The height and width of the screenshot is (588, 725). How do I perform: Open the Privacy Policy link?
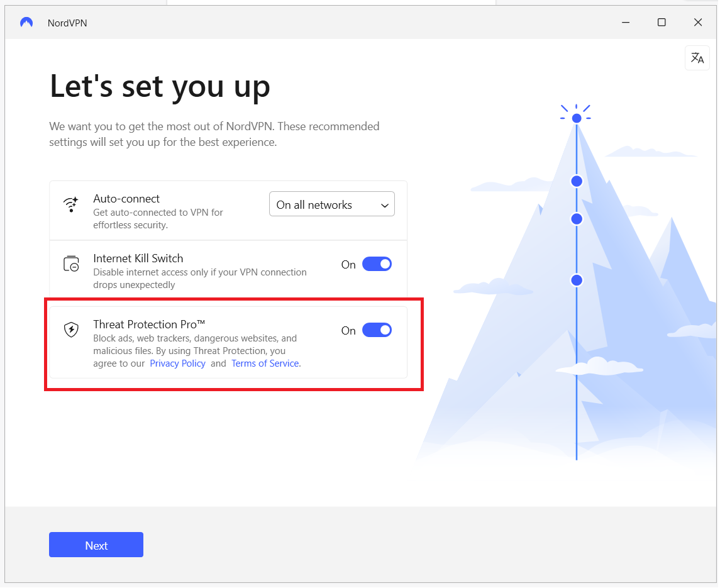click(x=177, y=363)
